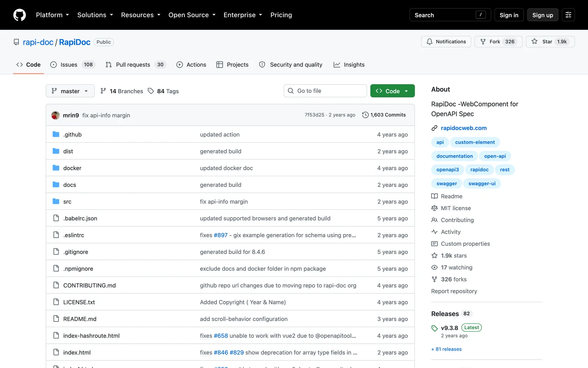This screenshot has width=588, height=368.
Task: Select the custom-element topic tag
Action: pyautogui.click(x=475, y=142)
